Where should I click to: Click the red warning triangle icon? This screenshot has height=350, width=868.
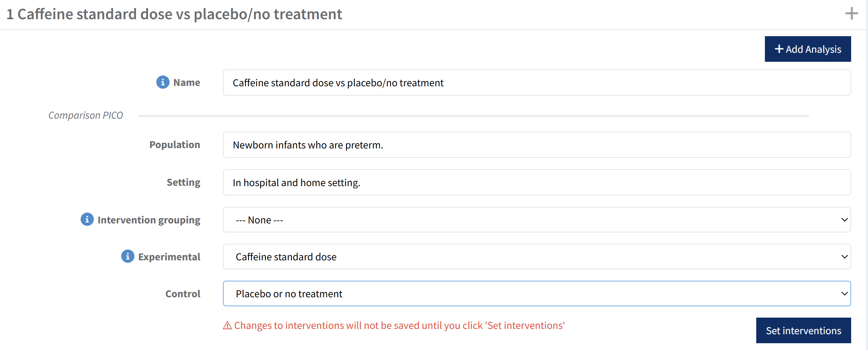(x=227, y=326)
